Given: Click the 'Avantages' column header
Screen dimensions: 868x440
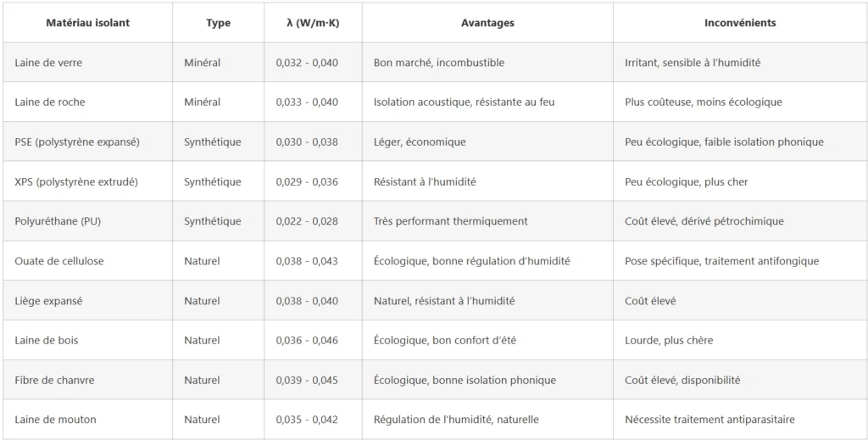Looking at the screenshot, I should click(x=487, y=23).
